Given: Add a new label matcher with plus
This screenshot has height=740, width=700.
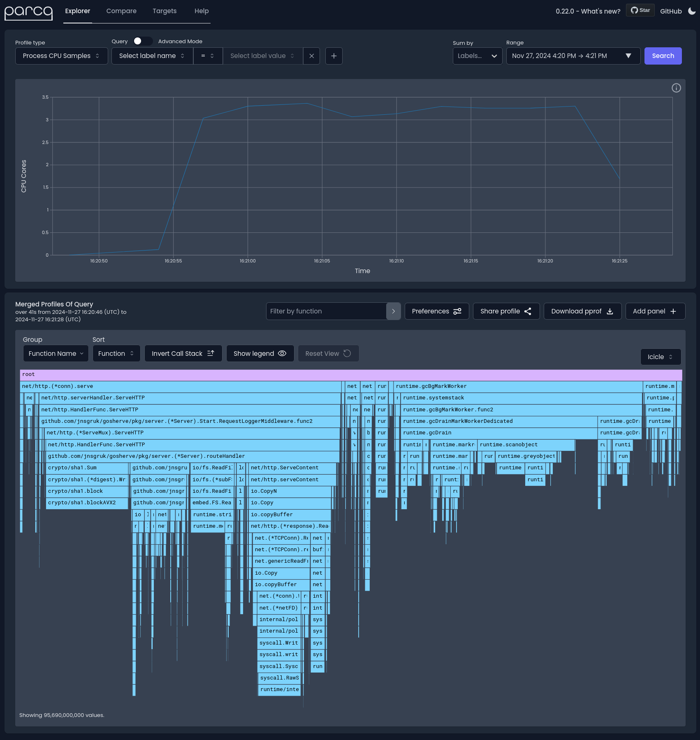Looking at the screenshot, I should tap(334, 56).
